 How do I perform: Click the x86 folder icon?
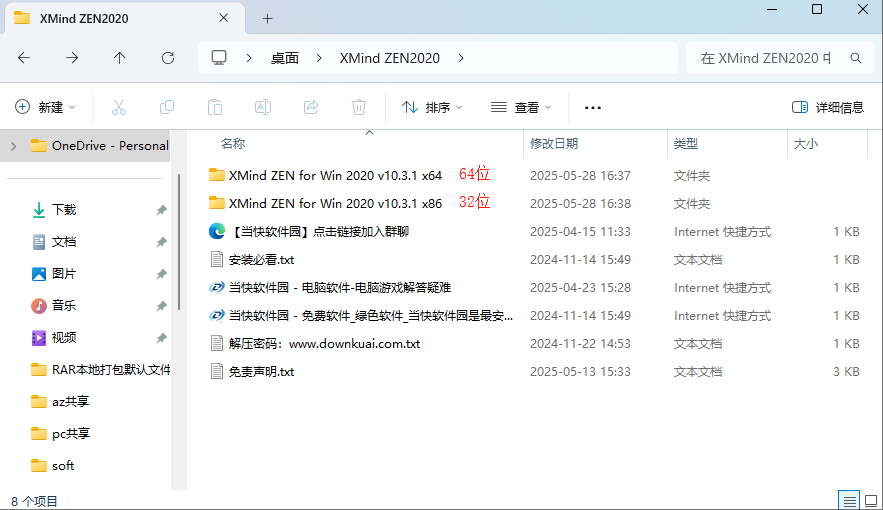point(217,203)
